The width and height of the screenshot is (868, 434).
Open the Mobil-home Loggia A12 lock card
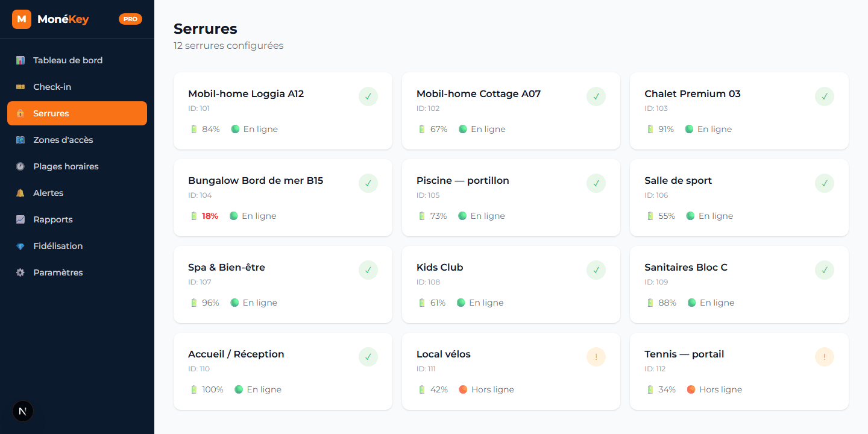pyautogui.click(x=283, y=111)
